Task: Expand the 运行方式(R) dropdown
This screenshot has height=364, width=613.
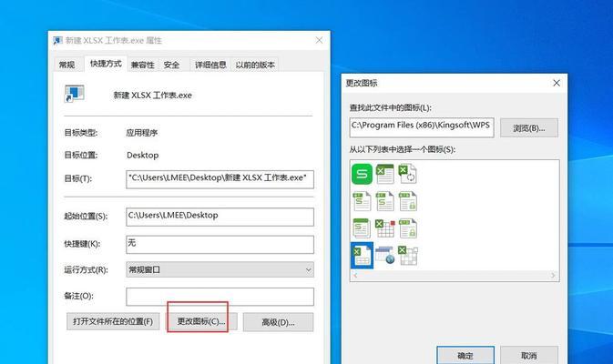Action: point(220,269)
